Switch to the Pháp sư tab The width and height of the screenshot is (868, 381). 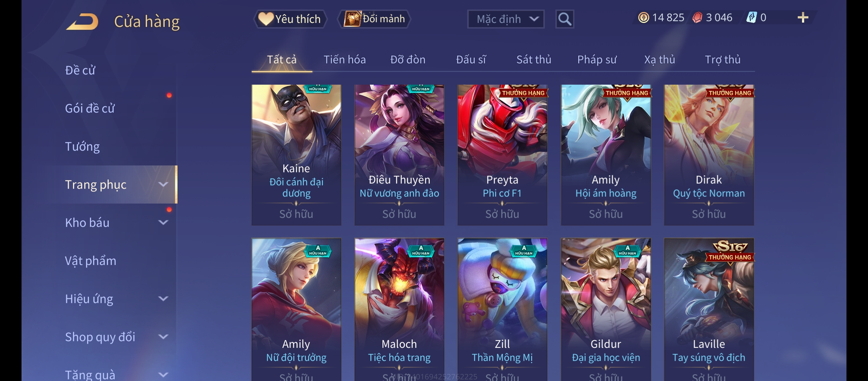pos(597,60)
